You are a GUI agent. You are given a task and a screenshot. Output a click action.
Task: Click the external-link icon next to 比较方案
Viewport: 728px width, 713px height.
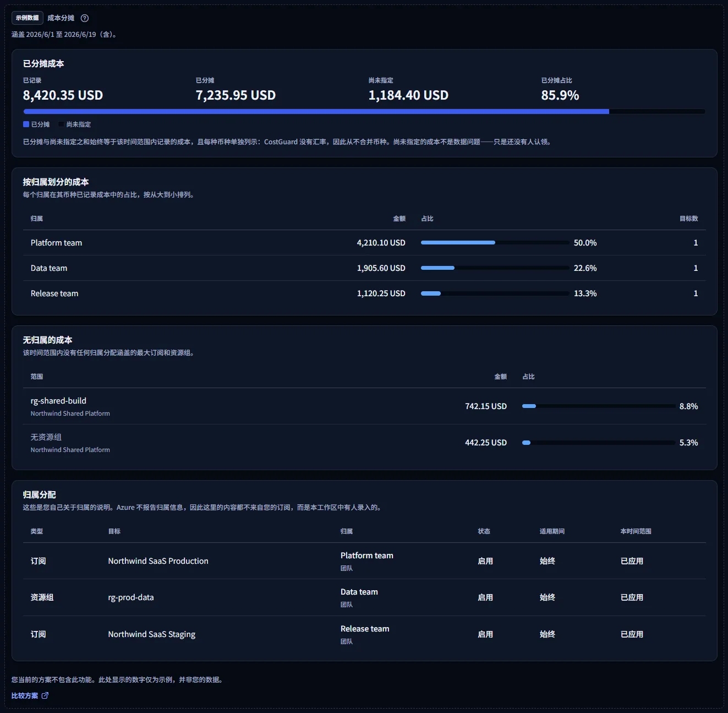[45, 695]
